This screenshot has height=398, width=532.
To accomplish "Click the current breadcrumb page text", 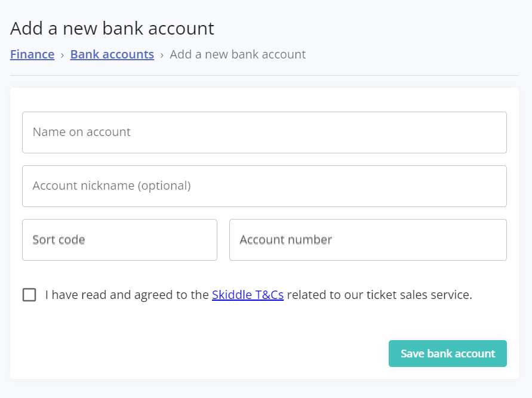I will [238, 54].
